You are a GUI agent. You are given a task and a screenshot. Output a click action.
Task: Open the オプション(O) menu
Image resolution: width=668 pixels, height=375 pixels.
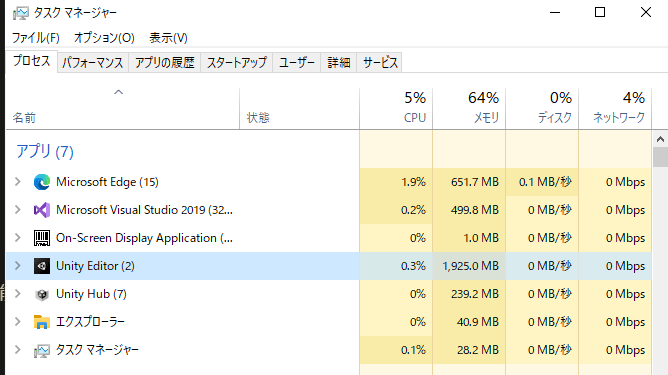point(104,38)
